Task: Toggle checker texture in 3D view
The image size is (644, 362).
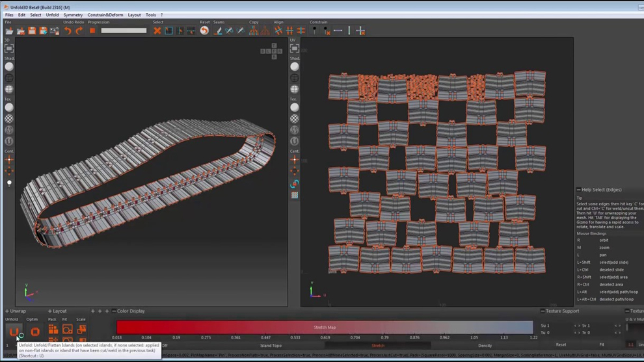Action: click(9, 119)
